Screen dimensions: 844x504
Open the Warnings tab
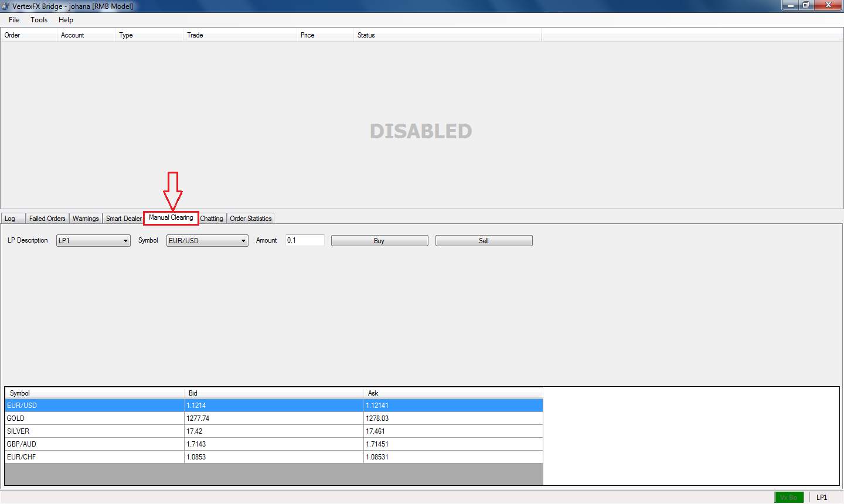pos(86,219)
